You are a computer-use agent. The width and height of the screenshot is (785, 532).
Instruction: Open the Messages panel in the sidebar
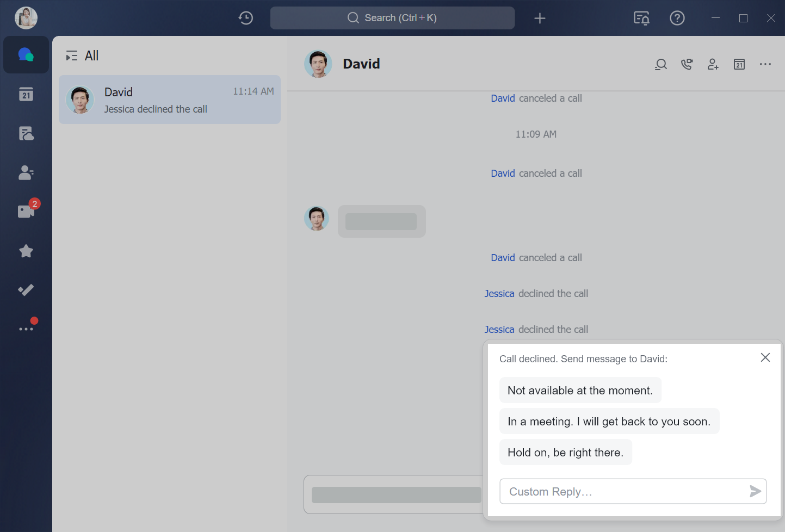tap(26, 54)
